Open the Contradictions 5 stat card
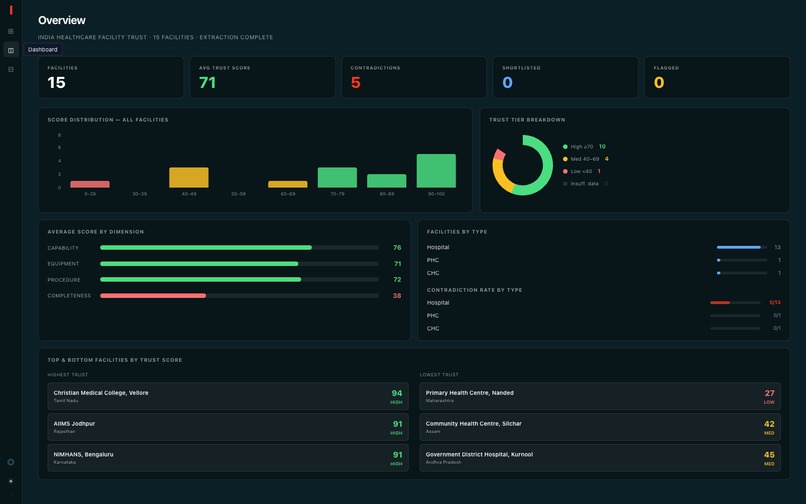This screenshot has width=806, height=504. [x=414, y=78]
